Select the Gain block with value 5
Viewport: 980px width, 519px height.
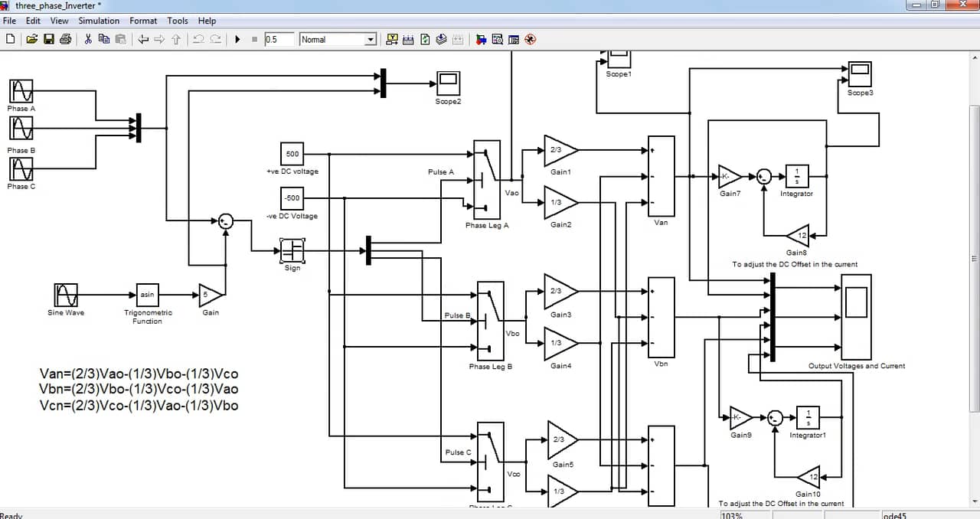[x=211, y=295]
